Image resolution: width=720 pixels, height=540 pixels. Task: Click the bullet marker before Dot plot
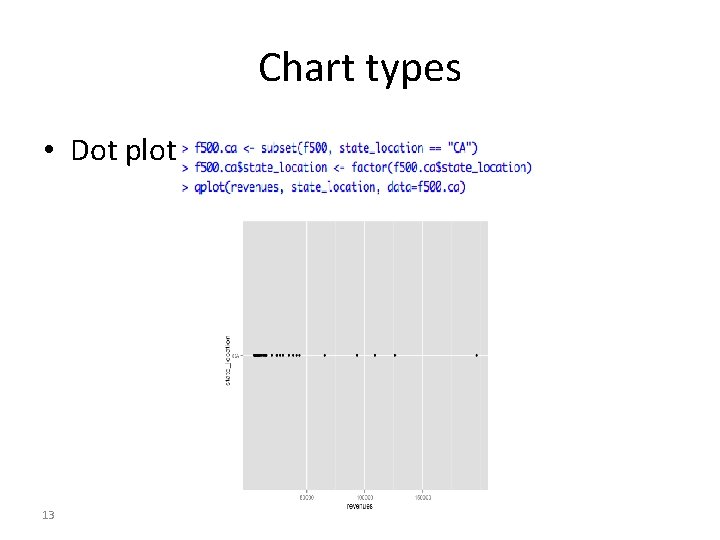[49, 150]
